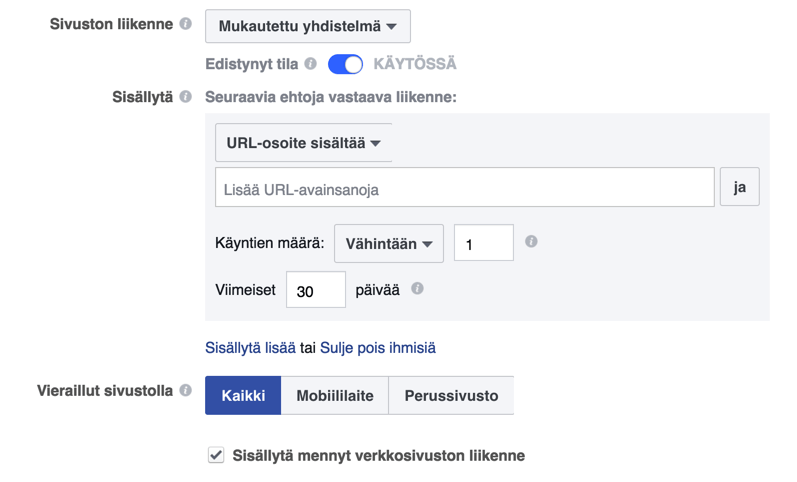Image resolution: width=797 pixels, height=482 pixels.
Task: Click info icon next to Sisällytä label
Action: 186,96
